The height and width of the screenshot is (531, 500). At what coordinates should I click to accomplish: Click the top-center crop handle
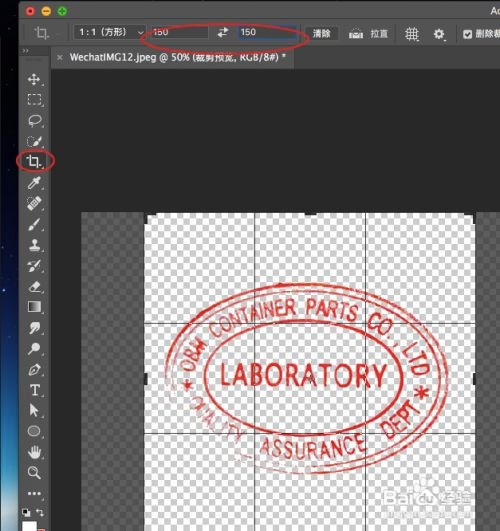tap(310, 214)
